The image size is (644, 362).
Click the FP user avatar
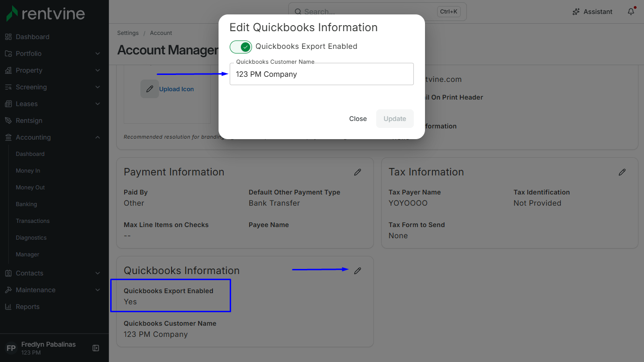(x=12, y=348)
